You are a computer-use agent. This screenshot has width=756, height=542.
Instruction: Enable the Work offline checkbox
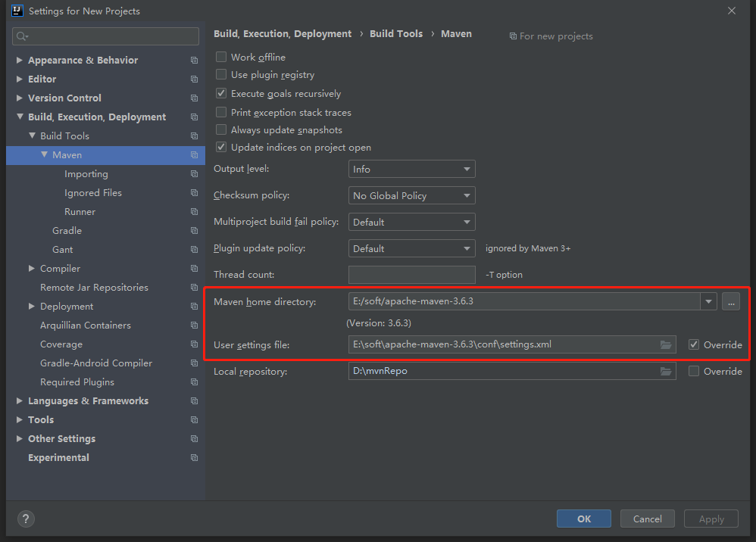coord(221,57)
